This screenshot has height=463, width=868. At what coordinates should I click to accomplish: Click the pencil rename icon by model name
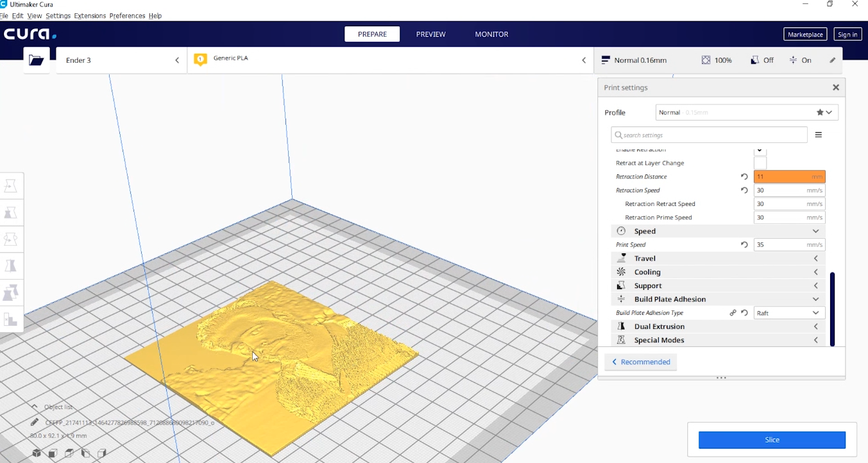point(34,423)
